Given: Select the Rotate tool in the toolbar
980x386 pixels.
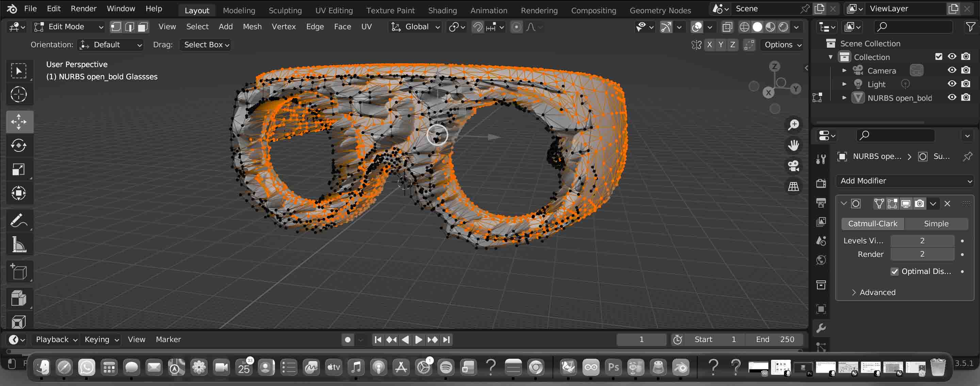Looking at the screenshot, I should click(19, 145).
